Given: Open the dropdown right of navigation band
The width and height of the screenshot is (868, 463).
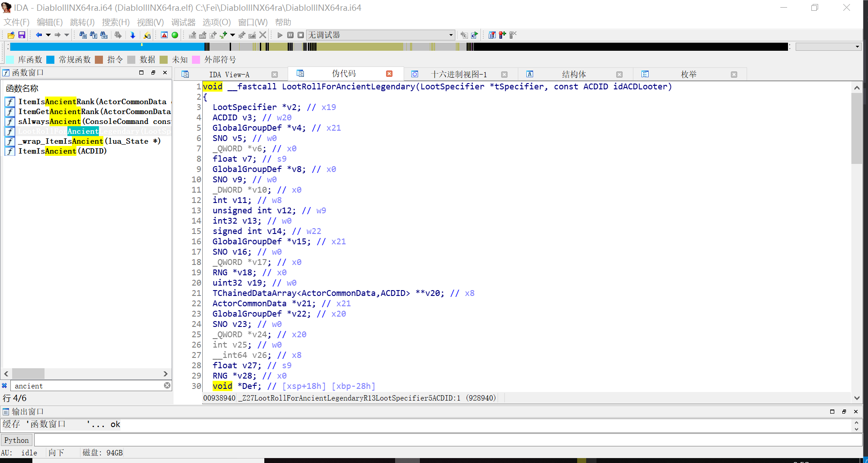Looking at the screenshot, I should click(x=828, y=47).
